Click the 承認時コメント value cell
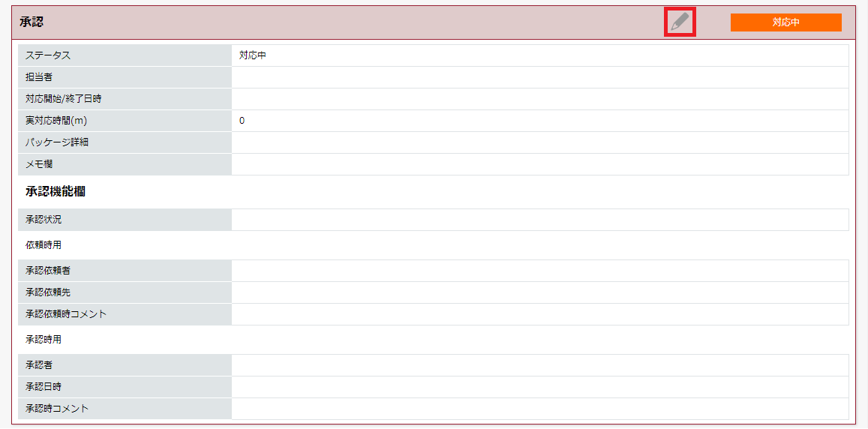Screen dimensions: 868x429 point(539,409)
